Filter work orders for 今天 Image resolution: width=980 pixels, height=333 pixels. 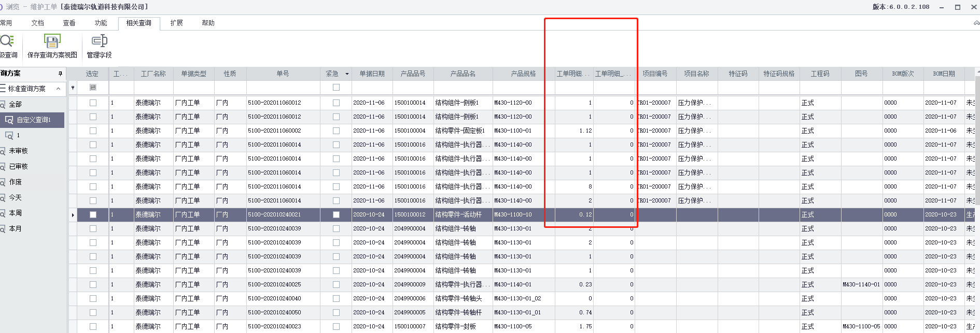tap(15, 197)
